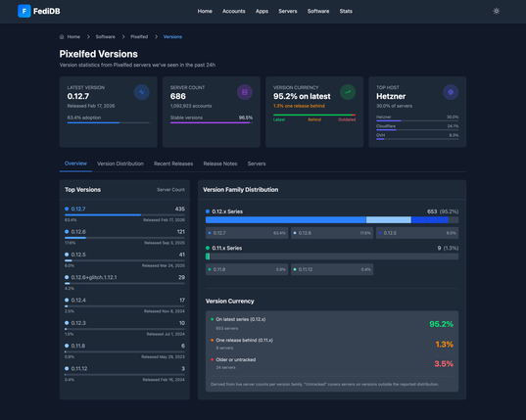Click the 653 (95.2%) series total
Screen dimensions: 526x420
443,211
